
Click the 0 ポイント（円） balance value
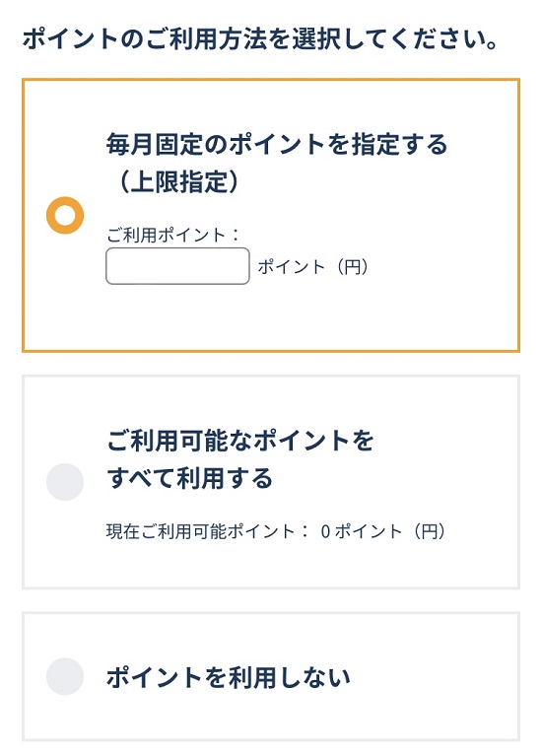click(383, 531)
